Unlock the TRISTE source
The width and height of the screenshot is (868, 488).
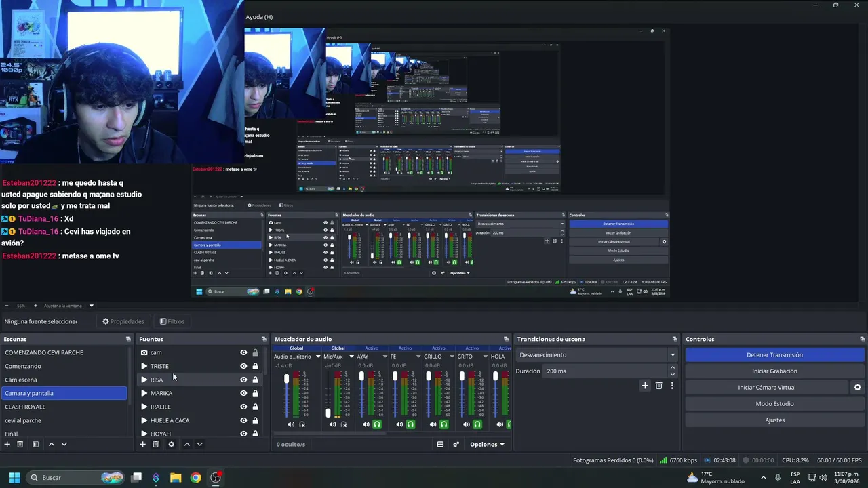[x=255, y=366]
